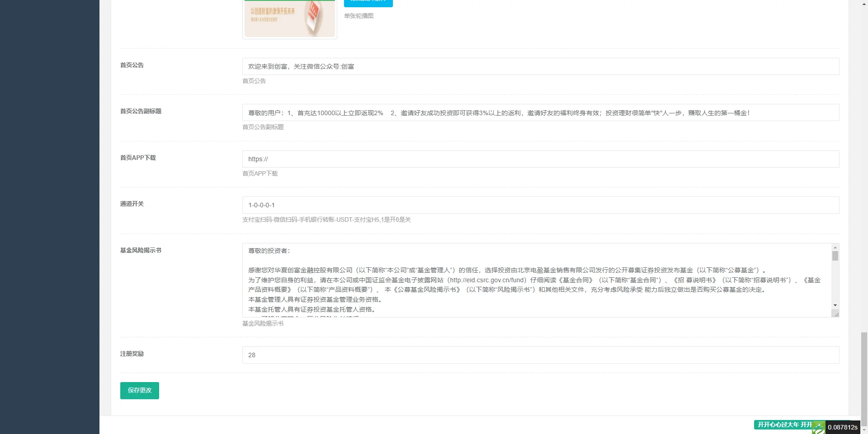Click the blue image upload button

[x=368, y=2]
